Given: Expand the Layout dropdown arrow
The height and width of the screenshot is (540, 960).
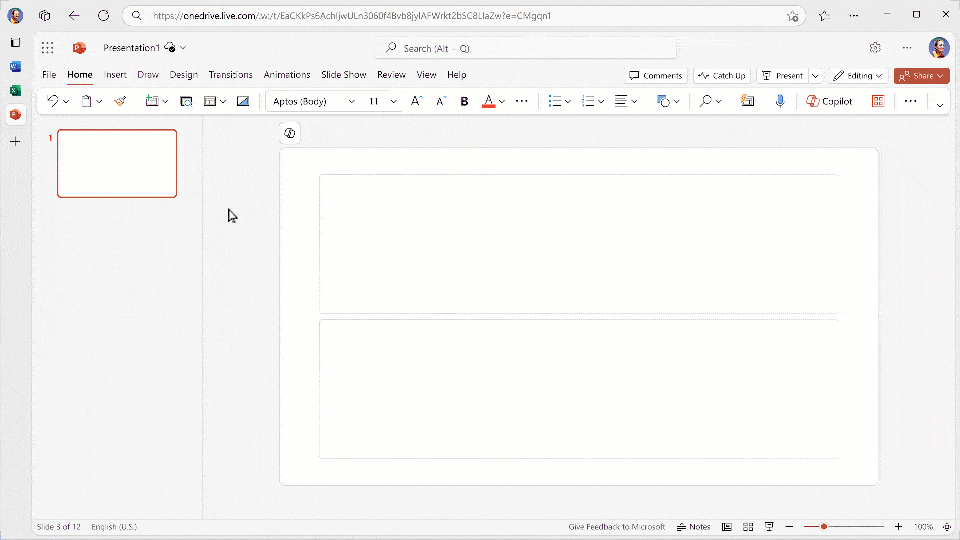Looking at the screenshot, I should [223, 102].
